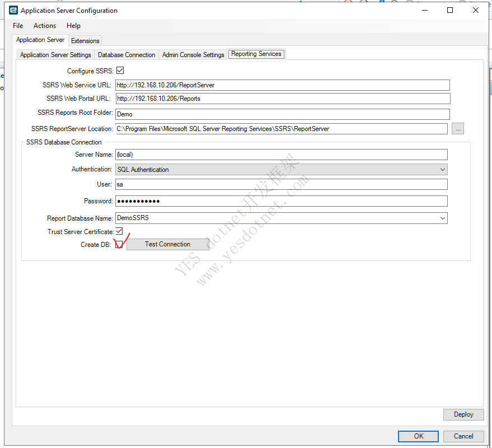Minimize the Application Server Configuration window
Image resolution: width=492 pixels, height=448 pixels.
[x=424, y=10]
